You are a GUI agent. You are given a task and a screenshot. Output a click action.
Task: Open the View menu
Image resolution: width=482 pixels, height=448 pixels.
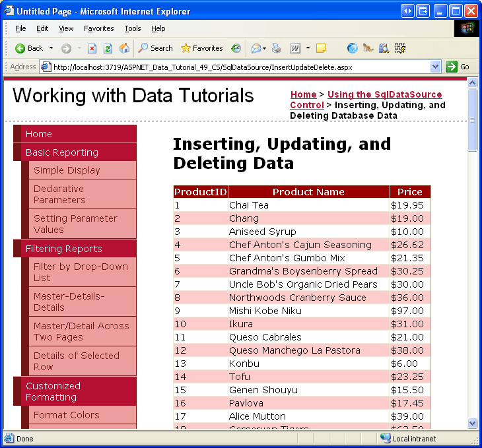(x=66, y=28)
